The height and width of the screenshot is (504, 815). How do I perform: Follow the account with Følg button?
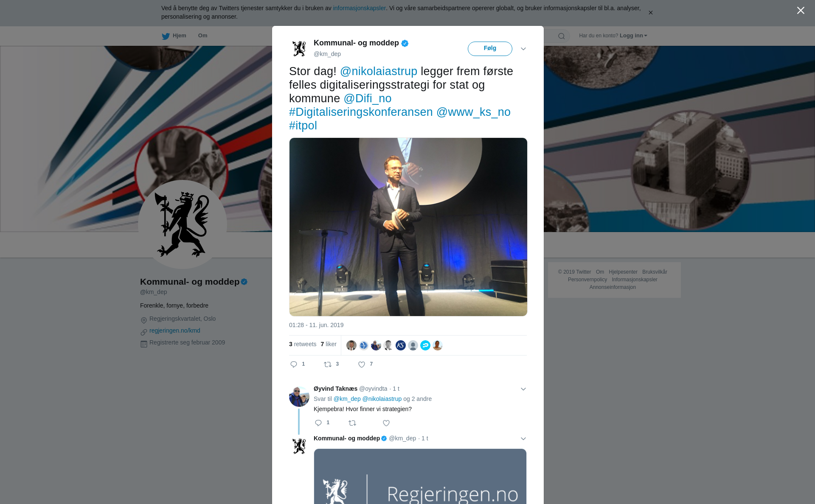tap(490, 49)
